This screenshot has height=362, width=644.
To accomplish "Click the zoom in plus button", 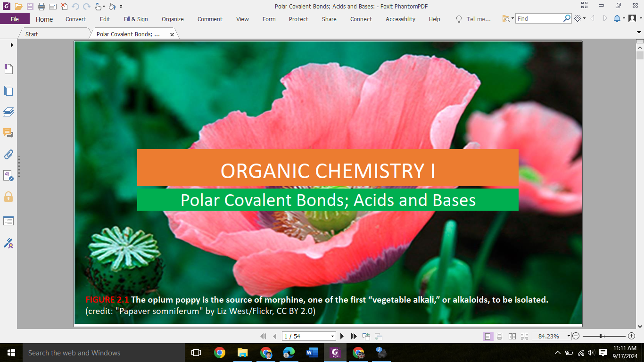I will click(x=631, y=336).
